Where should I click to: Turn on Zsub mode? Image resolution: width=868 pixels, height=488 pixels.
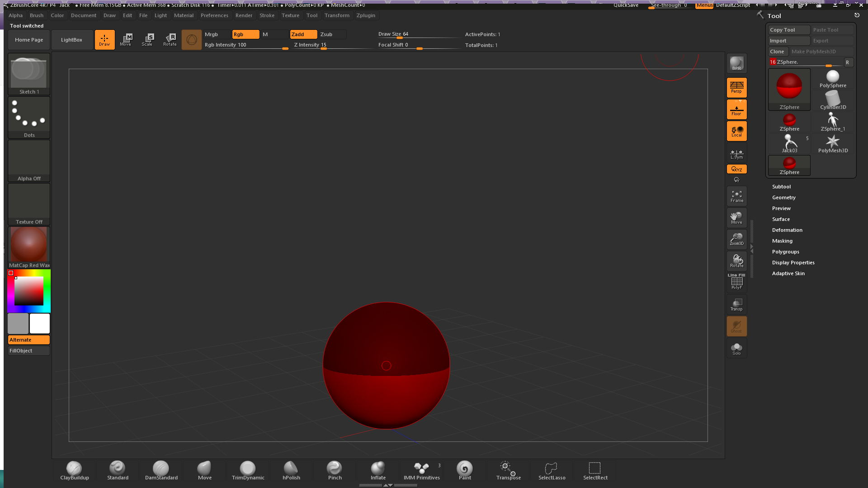pos(332,34)
